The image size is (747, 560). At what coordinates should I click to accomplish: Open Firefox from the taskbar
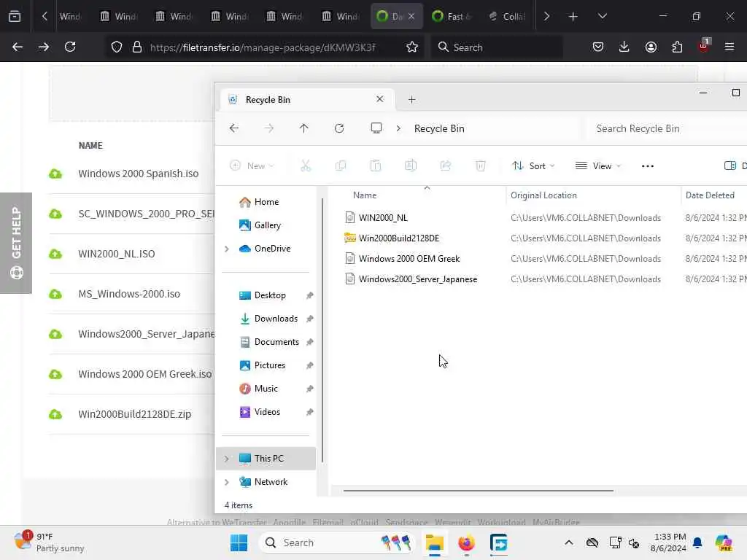tap(466, 542)
